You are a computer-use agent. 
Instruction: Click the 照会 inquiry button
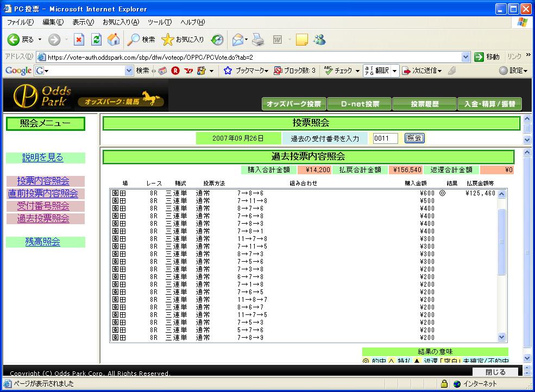pos(414,138)
